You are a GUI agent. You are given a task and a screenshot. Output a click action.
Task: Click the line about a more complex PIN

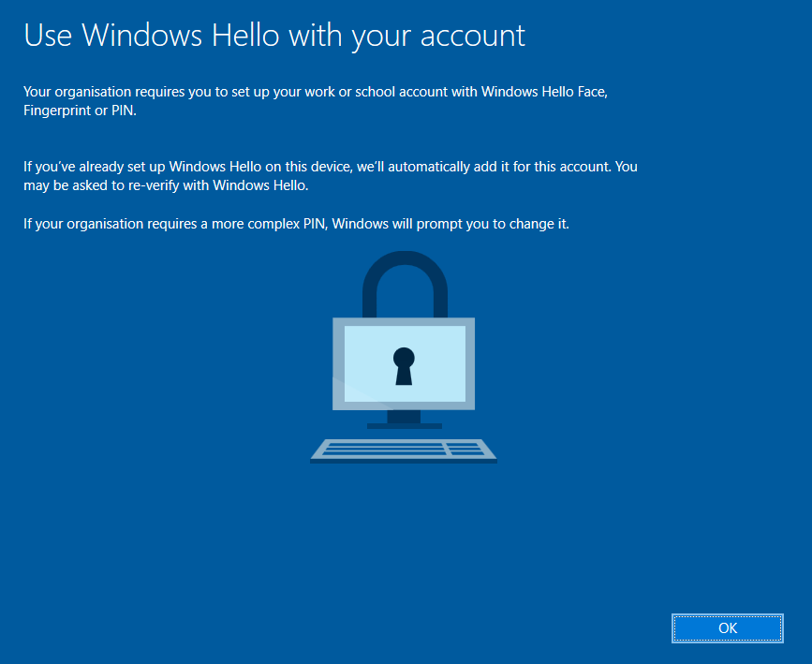click(x=296, y=224)
